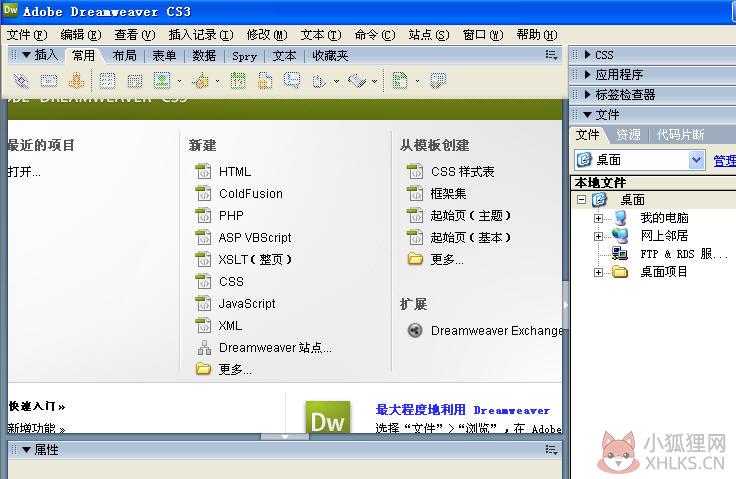Collapse the 桌面 tree root

[x=582, y=200]
